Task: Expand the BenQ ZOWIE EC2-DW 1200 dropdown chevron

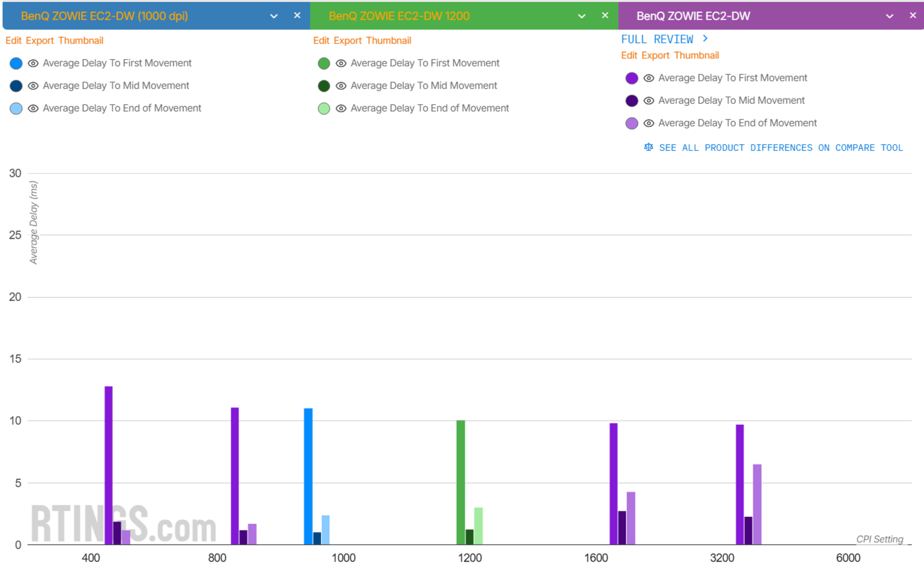Action: [x=582, y=16]
